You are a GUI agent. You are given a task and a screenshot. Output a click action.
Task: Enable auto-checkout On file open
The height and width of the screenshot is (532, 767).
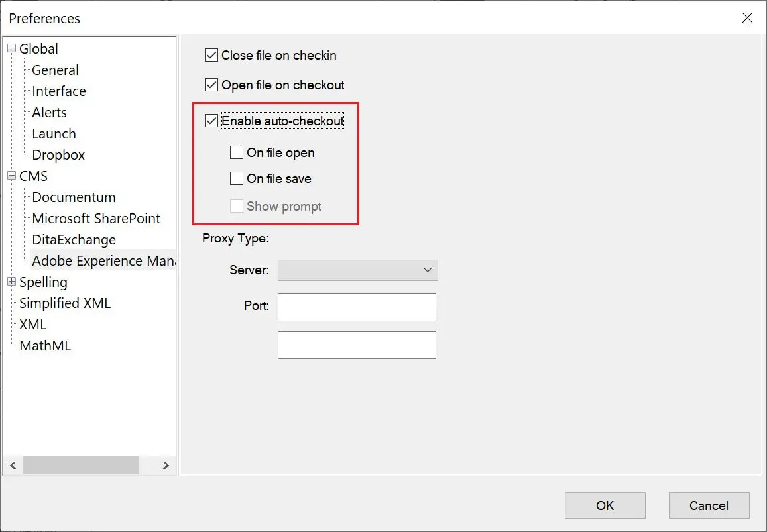click(237, 152)
